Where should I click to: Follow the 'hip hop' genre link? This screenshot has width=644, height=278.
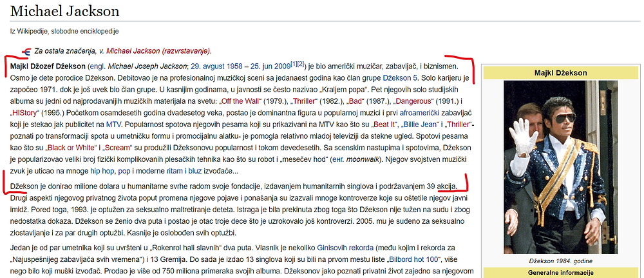[x=103, y=171]
